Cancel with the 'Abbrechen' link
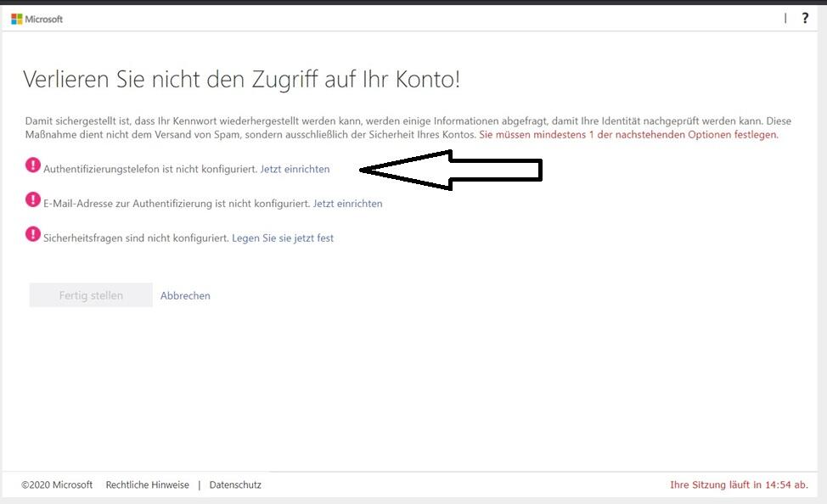Viewport: 827px width, 504px height. point(185,296)
